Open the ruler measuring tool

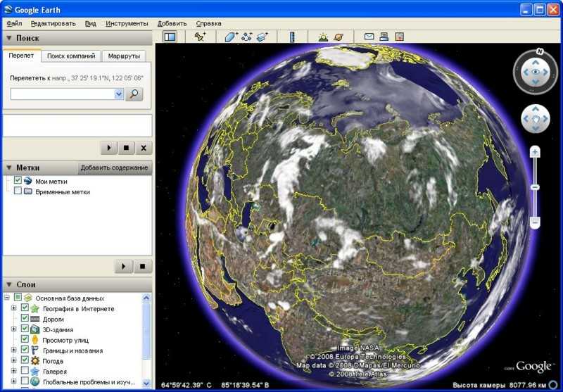pyautogui.click(x=292, y=37)
